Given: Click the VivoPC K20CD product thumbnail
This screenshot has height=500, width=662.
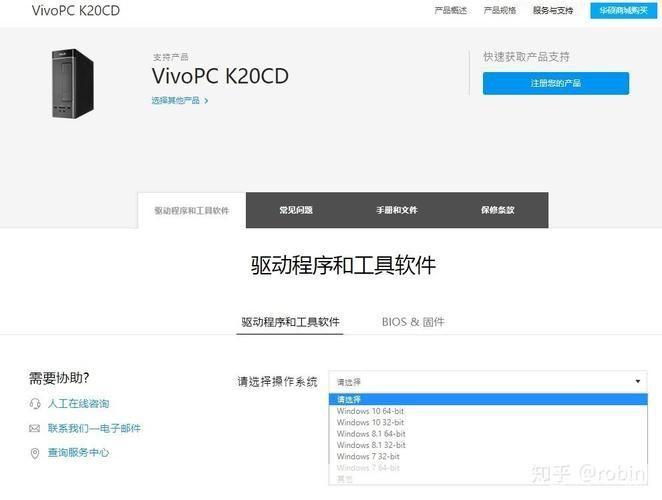Looking at the screenshot, I should point(73,83).
